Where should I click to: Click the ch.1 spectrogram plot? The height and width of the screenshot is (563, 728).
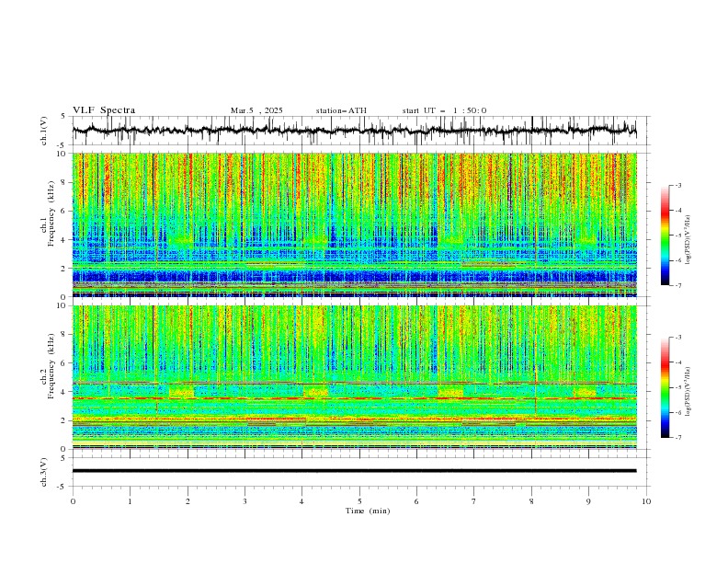(354, 224)
